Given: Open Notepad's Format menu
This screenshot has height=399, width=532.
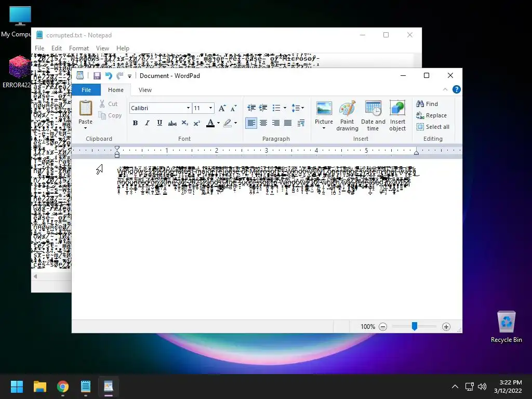Looking at the screenshot, I should click(79, 48).
